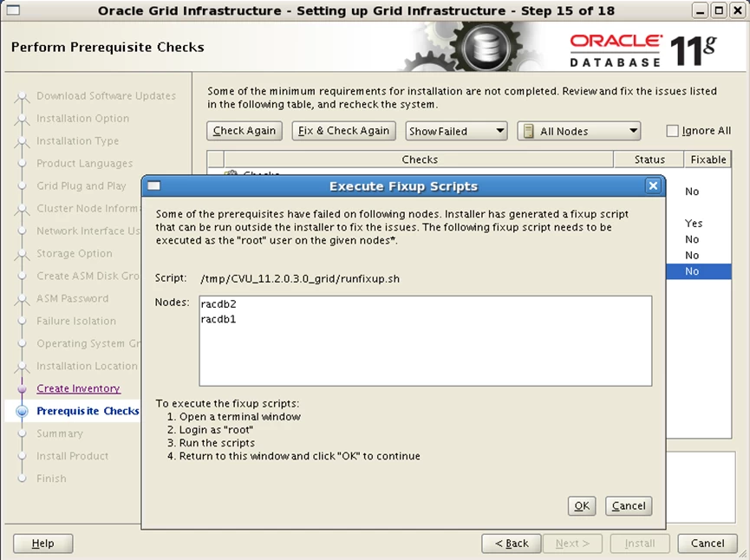
Task: Click the Yes value in Fixable column
Action: click(x=693, y=224)
